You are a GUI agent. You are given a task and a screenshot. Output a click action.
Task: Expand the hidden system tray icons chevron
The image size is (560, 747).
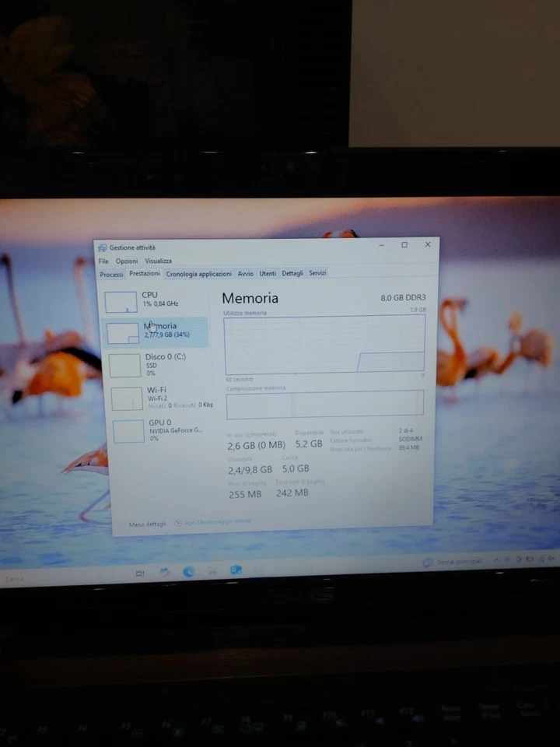(496, 561)
